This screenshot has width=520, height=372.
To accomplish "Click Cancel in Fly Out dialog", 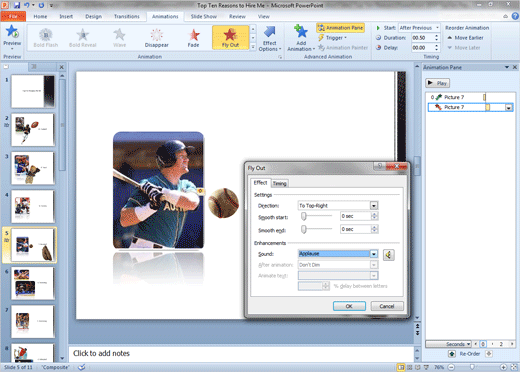I will (387, 306).
